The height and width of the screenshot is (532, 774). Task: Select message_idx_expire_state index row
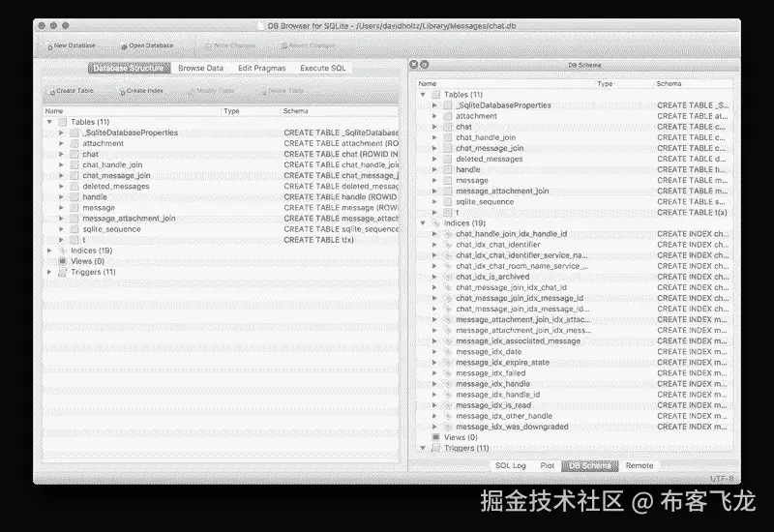click(x=575, y=363)
